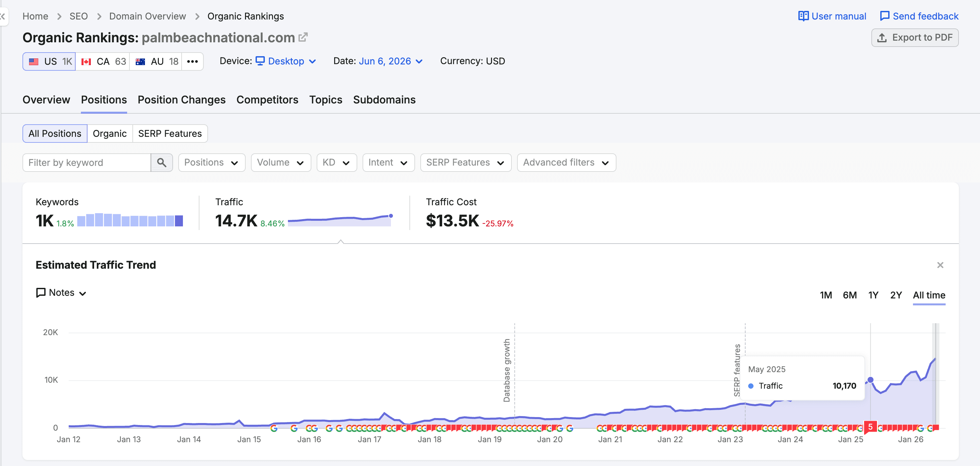Image resolution: width=980 pixels, height=466 pixels.
Task: Expand the Intent filter dropdown
Action: click(388, 163)
